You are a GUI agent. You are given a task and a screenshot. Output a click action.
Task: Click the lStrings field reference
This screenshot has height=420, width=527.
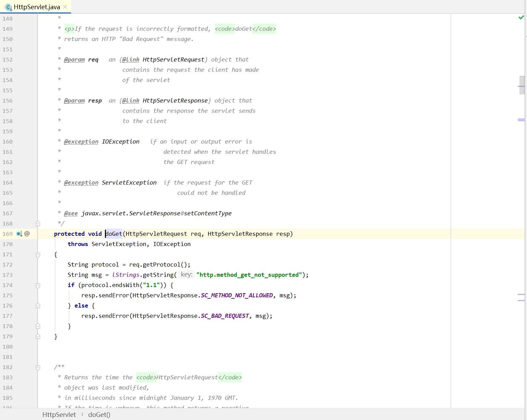pos(126,275)
